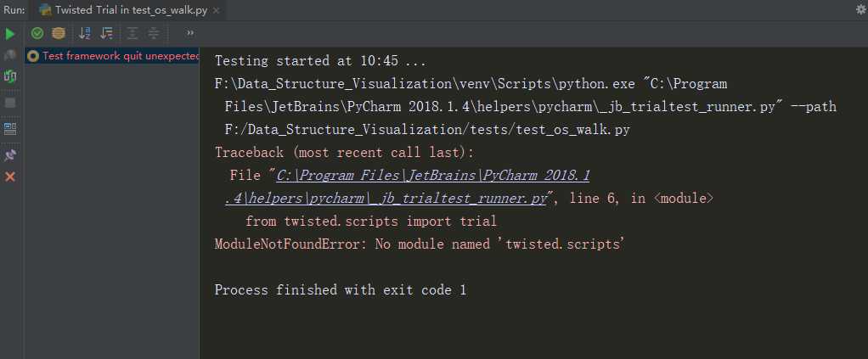This screenshot has height=359, width=868.
Task: Open Run panel settings gear
Action: click(860, 10)
